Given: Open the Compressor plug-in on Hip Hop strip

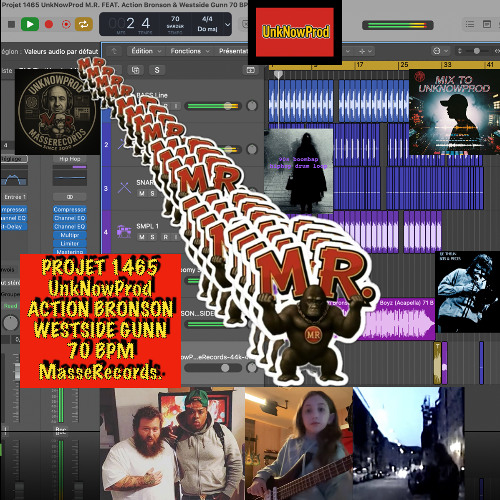Looking at the screenshot, I should tap(70, 209).
